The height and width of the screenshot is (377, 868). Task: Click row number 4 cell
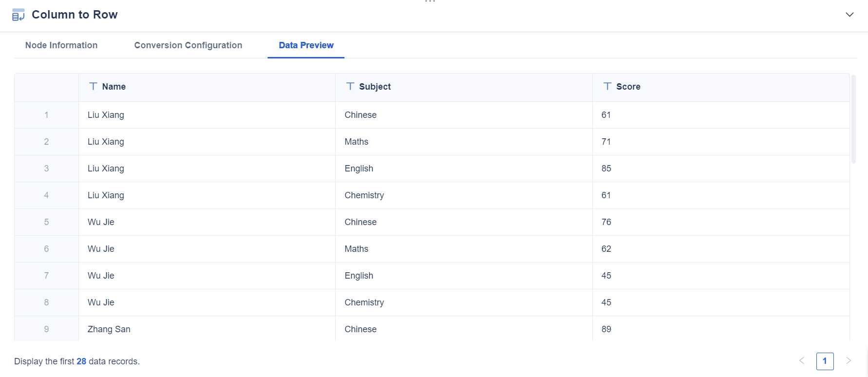click(46, 195)
